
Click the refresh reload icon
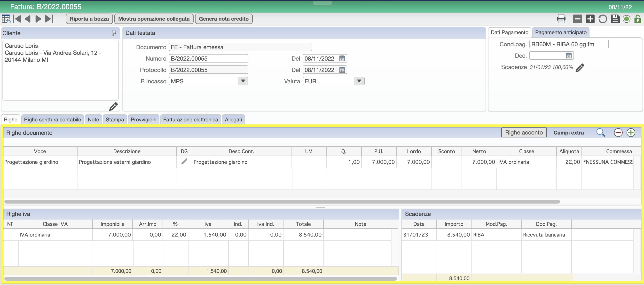coord(603,19)
